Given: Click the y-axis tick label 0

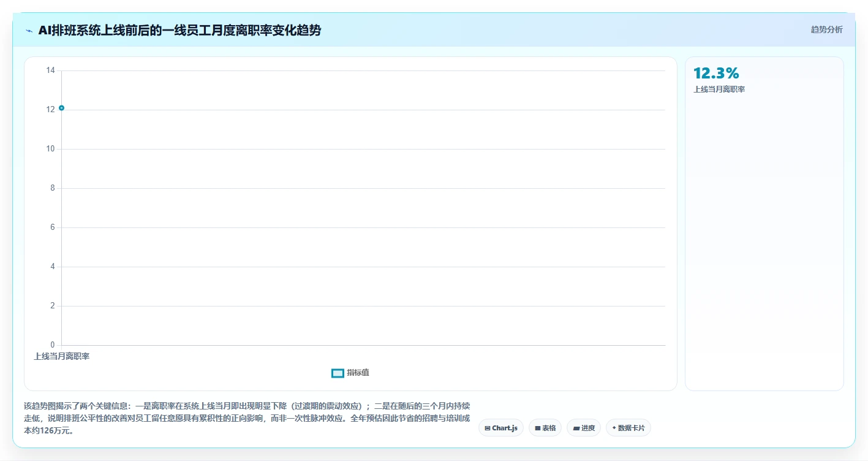Looking at the screenshot, I should pos(52,345).
